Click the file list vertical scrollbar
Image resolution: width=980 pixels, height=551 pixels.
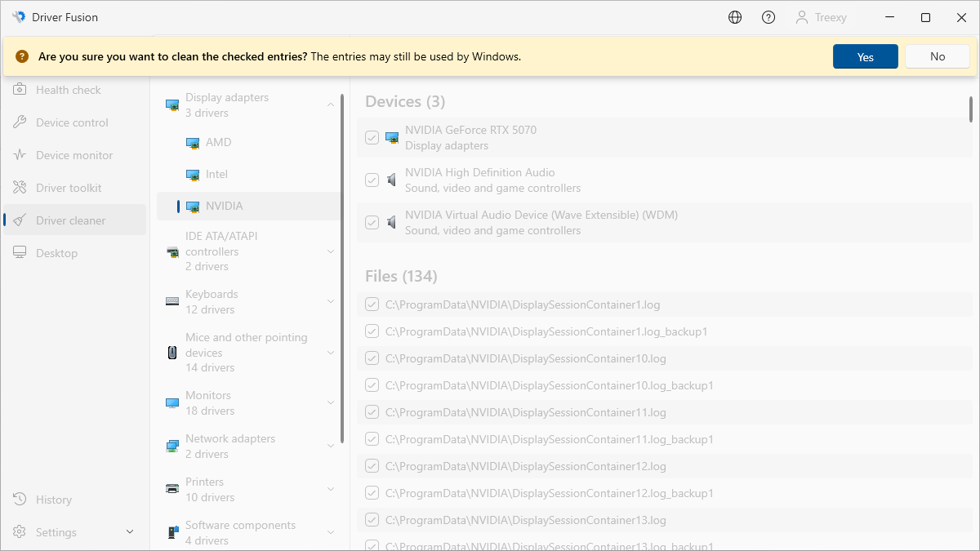point(970,109)
